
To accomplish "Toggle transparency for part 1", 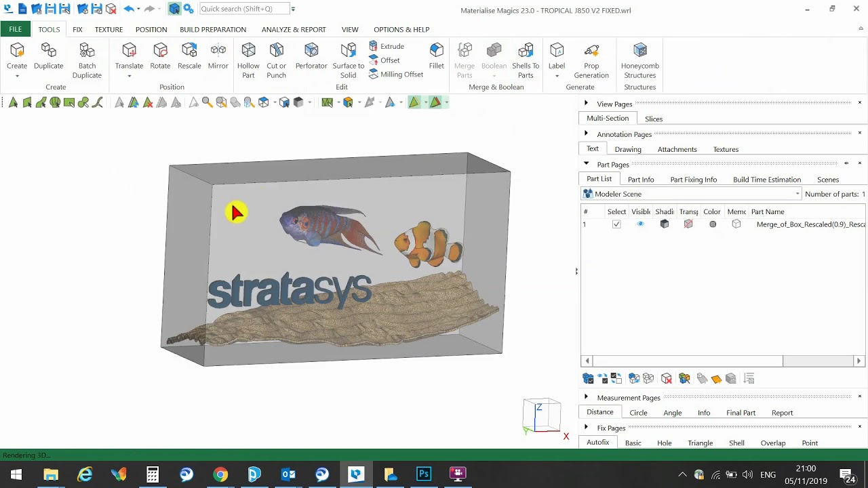I will (x=688, y=224).
